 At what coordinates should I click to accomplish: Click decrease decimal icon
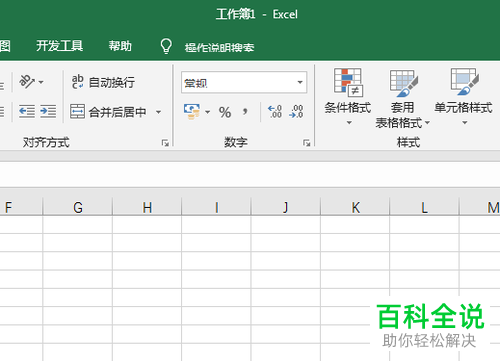pos(296,111)
